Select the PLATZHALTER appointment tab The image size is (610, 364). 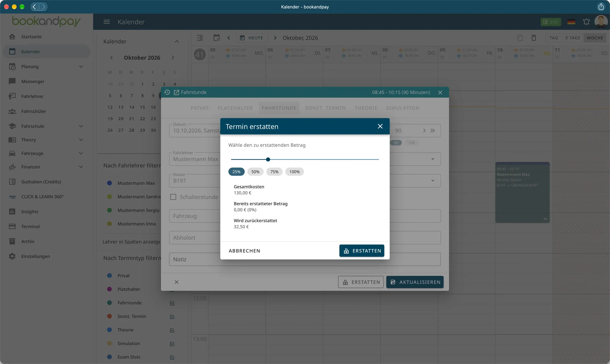point(235,108)
